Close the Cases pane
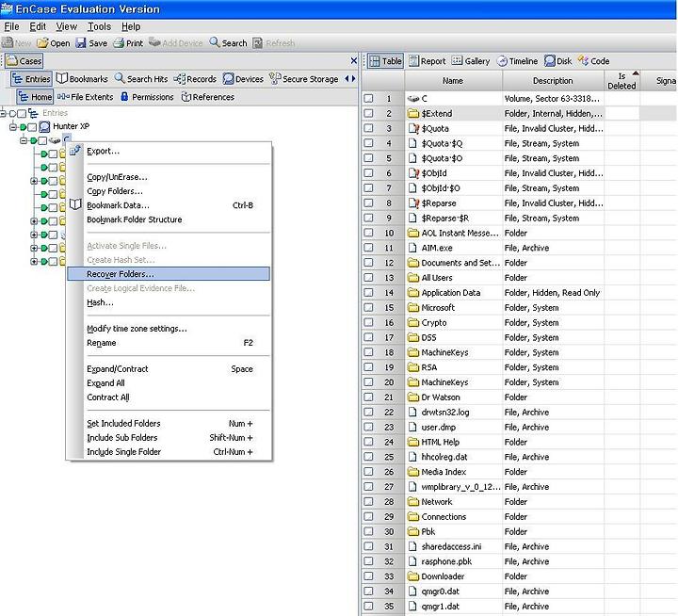The height and width of the screenshot is (616, 678). 354,61
